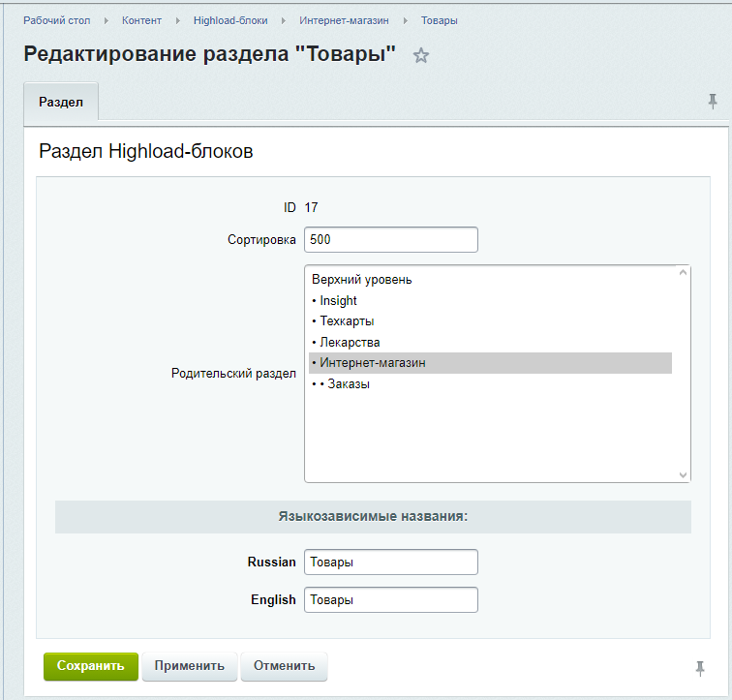This screenshot has height=700, width=732.
Task: Click the pin icon next to bottom buttons
Action: (700, 668)
